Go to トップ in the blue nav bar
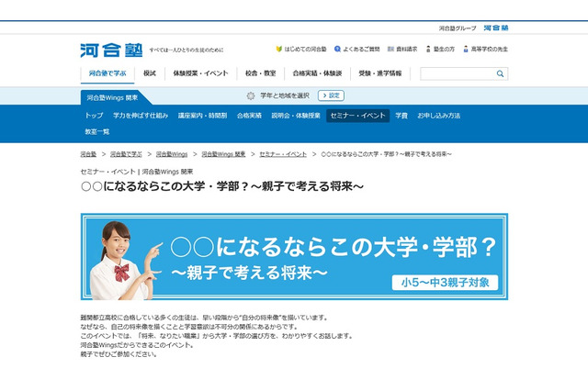The width and height of the screenshot is (588, 391). [94, 116]
